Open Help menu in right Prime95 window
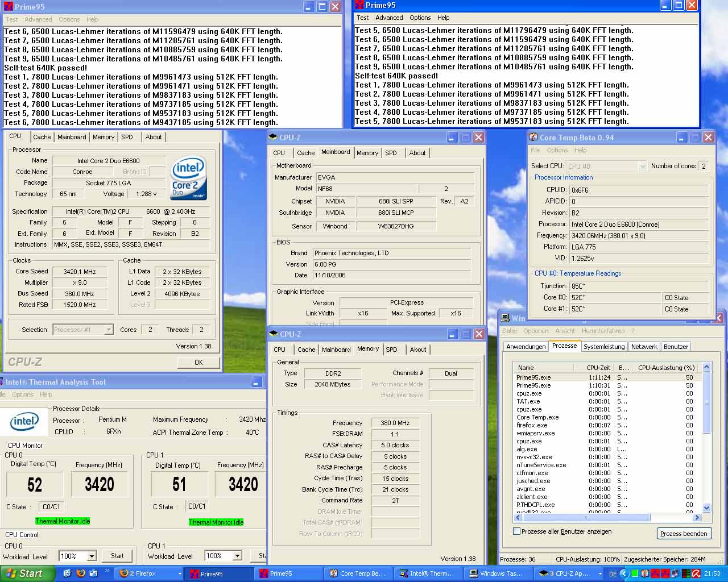Viewport: 728px width, 582px height. [x=444, y=18]
